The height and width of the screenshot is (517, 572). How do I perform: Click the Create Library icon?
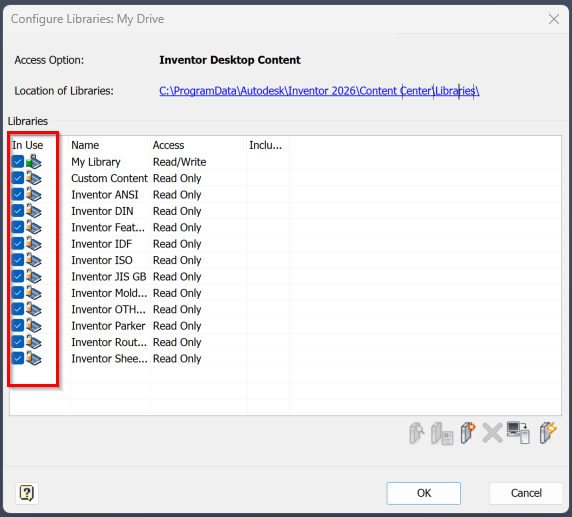(x=468, y=433)
